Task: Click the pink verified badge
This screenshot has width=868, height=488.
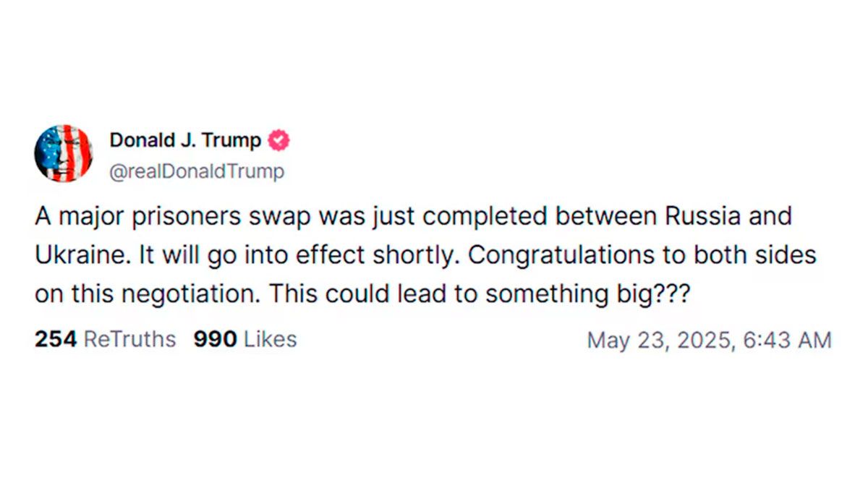Action: pyautogui.click(x=278, y=140)
